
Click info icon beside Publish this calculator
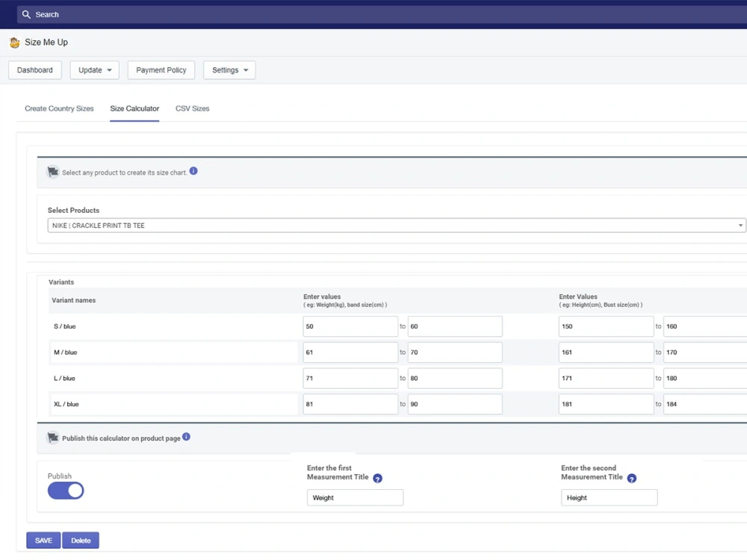[x=186, y=437]
